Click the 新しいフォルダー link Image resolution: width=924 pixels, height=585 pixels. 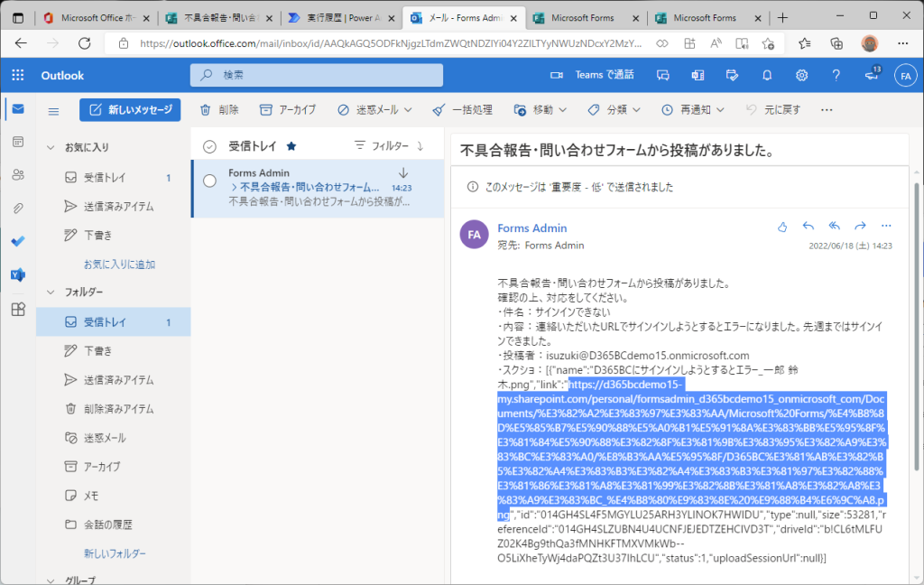tap(115, 553)
